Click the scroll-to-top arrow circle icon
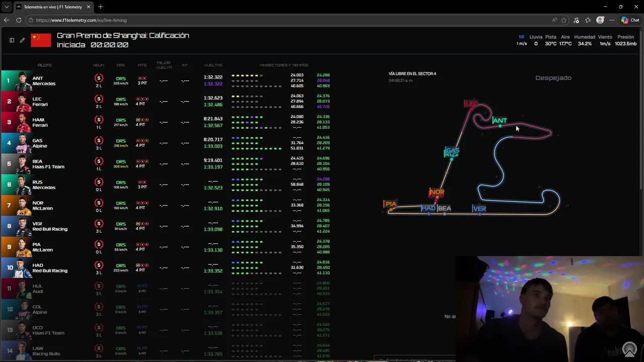 (629, 349)
